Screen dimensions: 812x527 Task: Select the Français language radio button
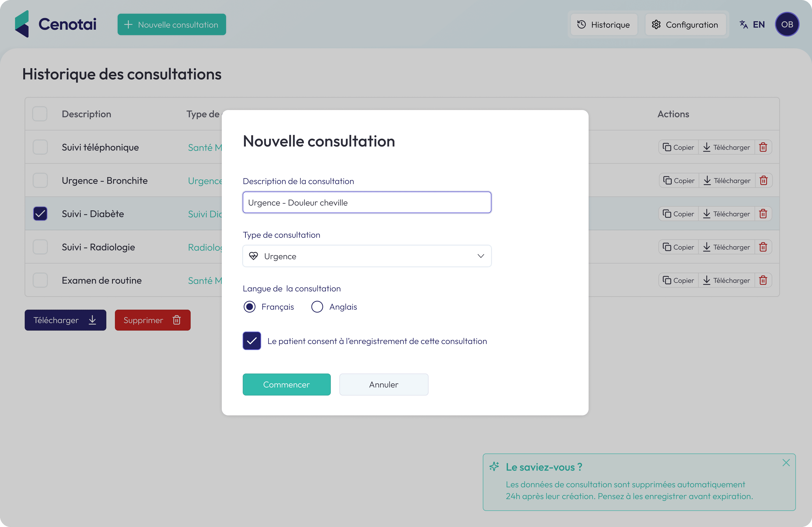pos(250,307)
